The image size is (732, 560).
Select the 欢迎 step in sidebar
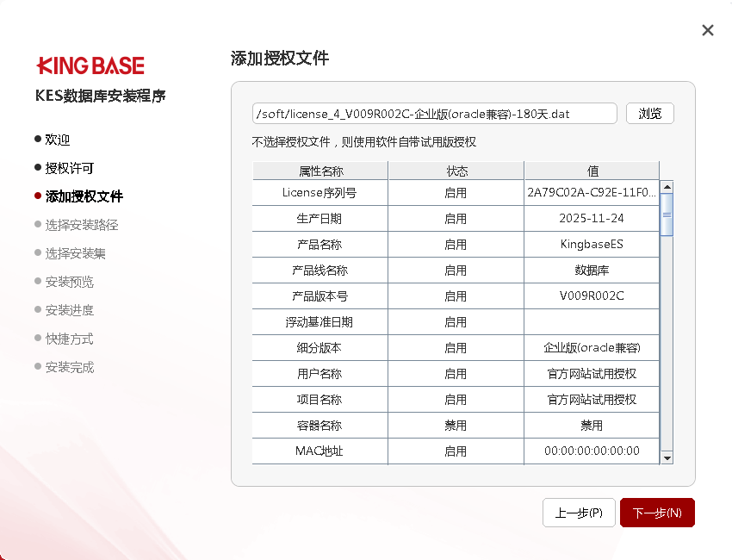tap(58, 140)
